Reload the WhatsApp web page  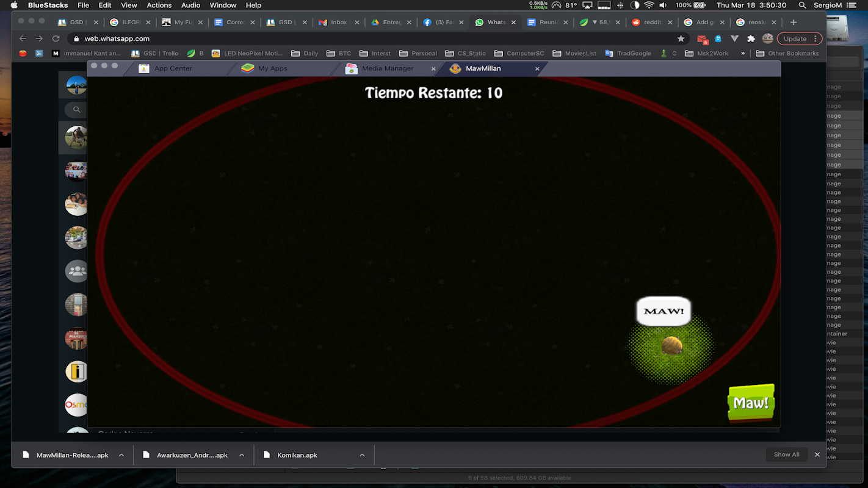[56, 38]
